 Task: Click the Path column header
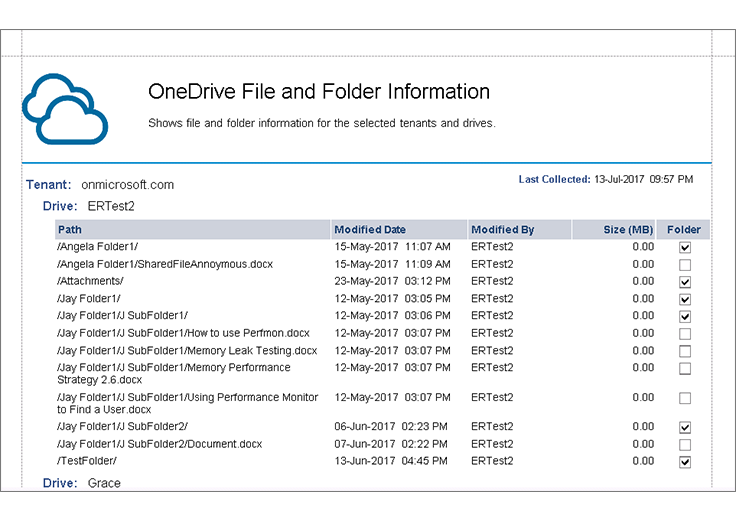[x=192, y=230]
